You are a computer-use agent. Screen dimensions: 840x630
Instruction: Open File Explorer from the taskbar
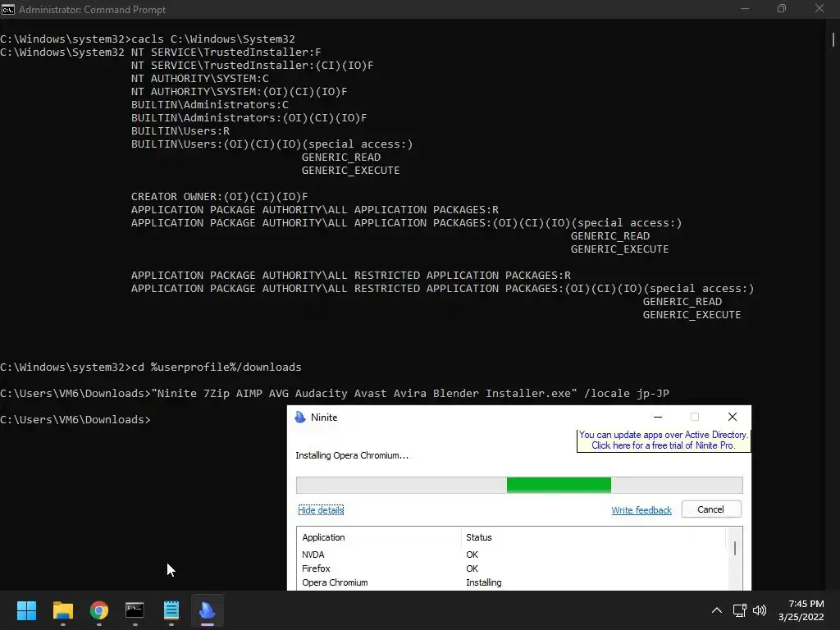click(x=62, y=610)
